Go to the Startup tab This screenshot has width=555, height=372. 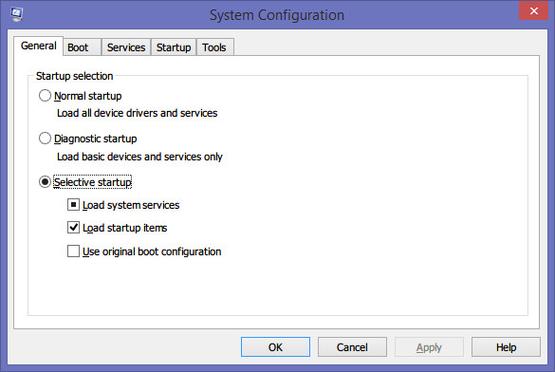[x=173, y=47]
